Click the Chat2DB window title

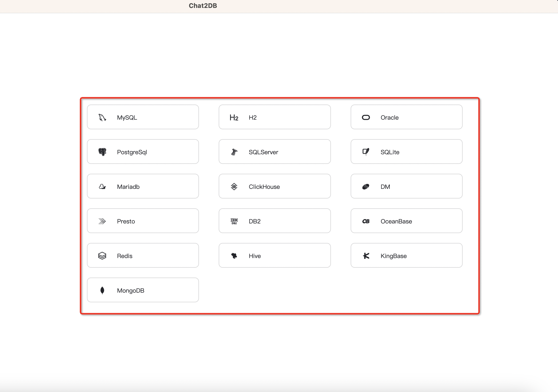tap(203, 6)
